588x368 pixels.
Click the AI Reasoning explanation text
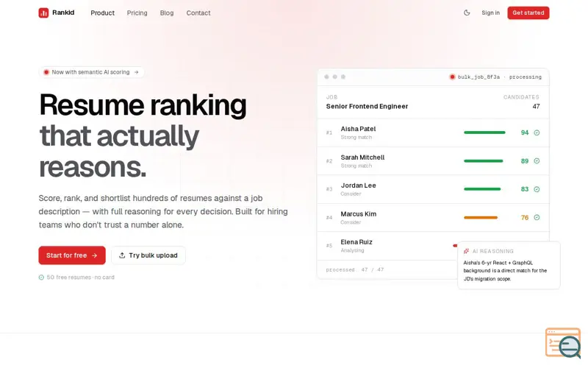click(505, 271)
